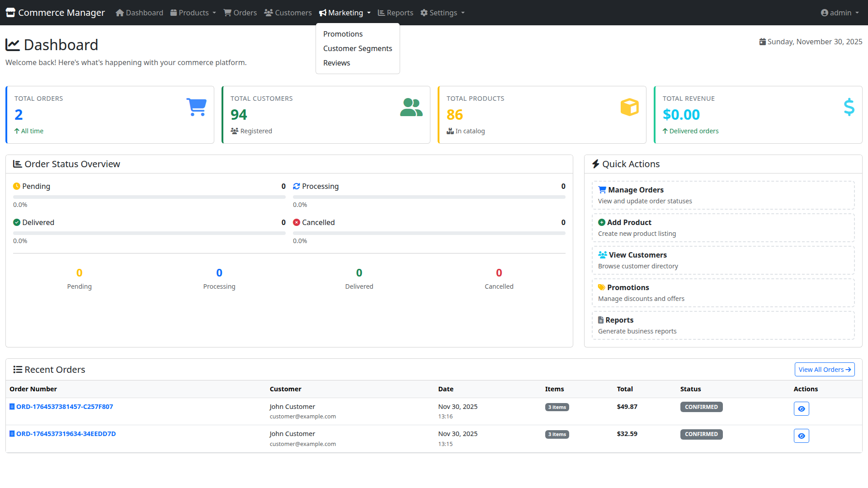Viewport: 868px width, 488px height.
Task: Expand the Products dropdown in navbar
Action: click(193, 13)
